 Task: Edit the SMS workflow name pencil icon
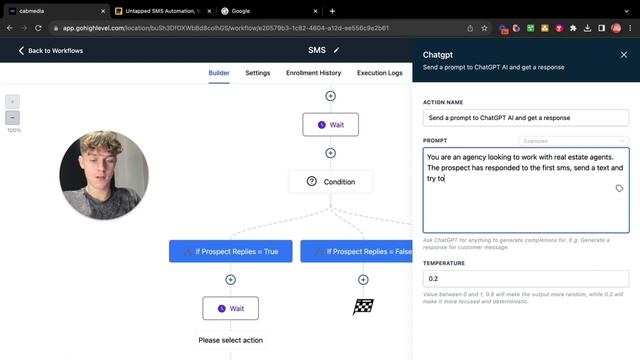click(x=336, y=50)
